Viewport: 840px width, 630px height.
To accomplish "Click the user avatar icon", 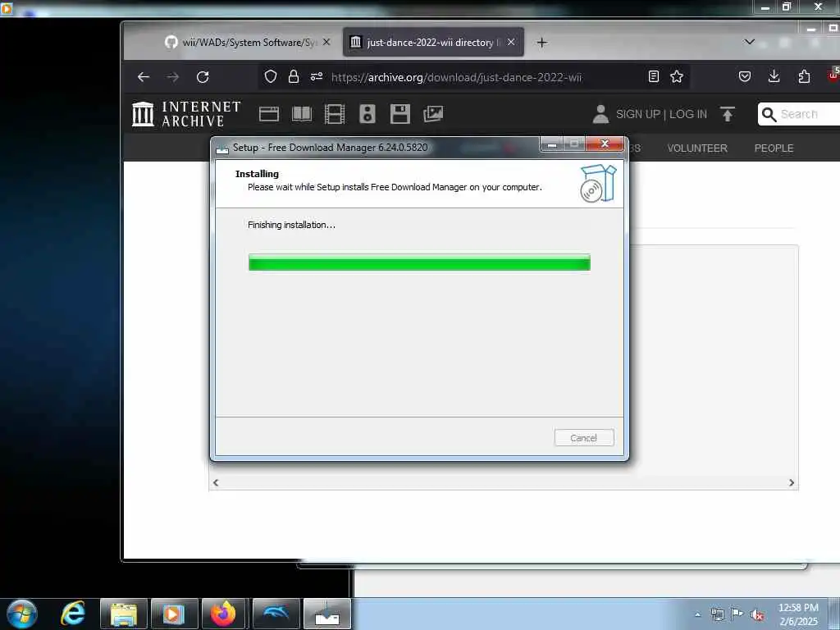I will pyautogui.click(x=600, y=114).
